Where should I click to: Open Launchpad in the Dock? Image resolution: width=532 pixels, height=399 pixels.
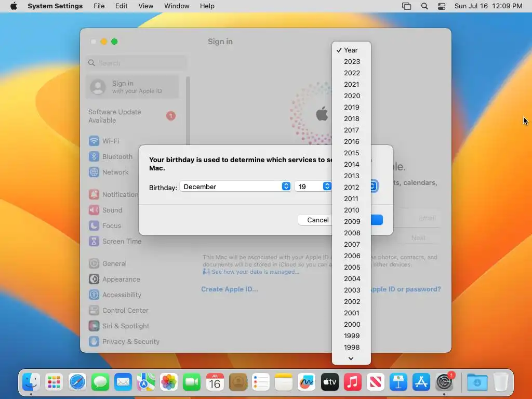pos(54,382)
